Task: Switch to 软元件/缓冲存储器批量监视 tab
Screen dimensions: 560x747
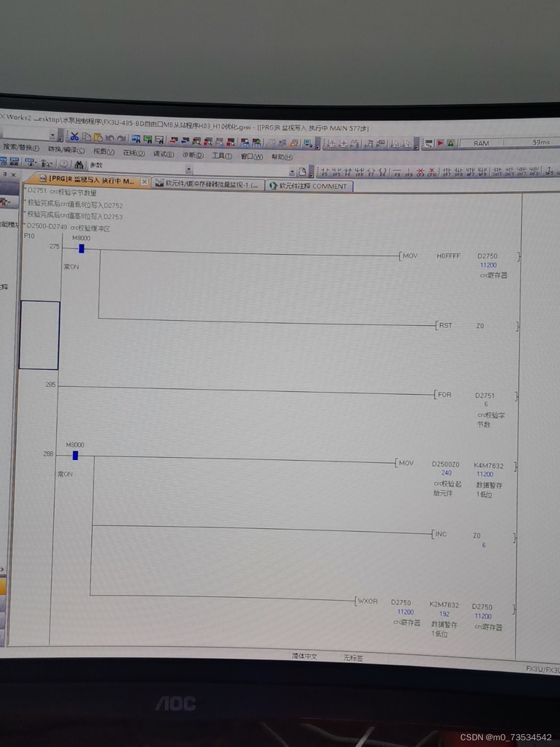Action: coord(207,184)
